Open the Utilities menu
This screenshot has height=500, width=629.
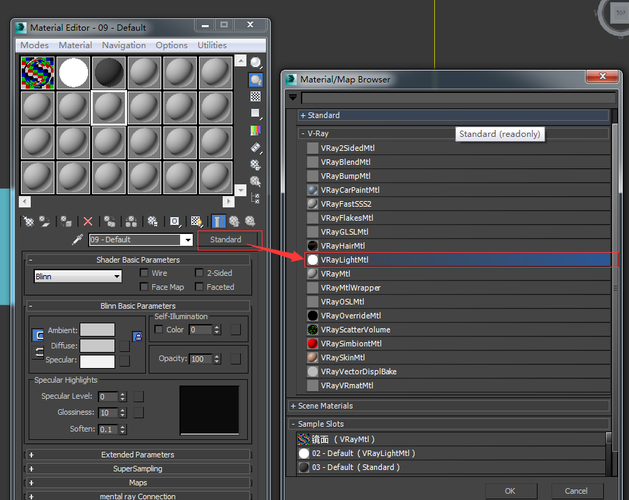212,45
